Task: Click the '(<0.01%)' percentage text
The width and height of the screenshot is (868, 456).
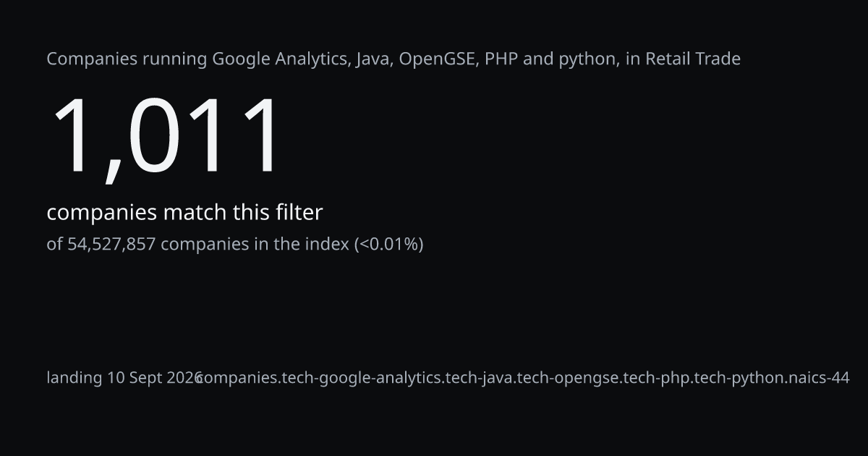Action: 388,244
